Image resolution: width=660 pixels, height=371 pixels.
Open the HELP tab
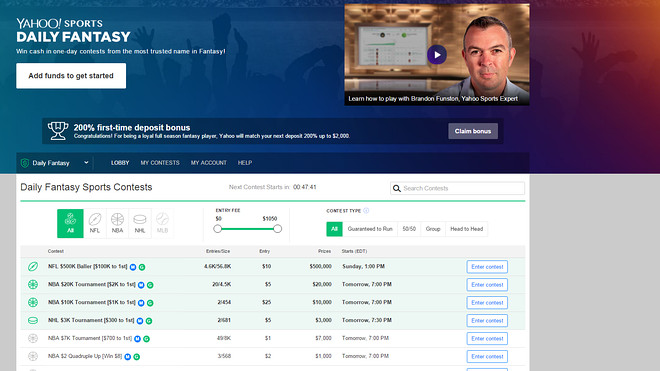click(245, 163)
